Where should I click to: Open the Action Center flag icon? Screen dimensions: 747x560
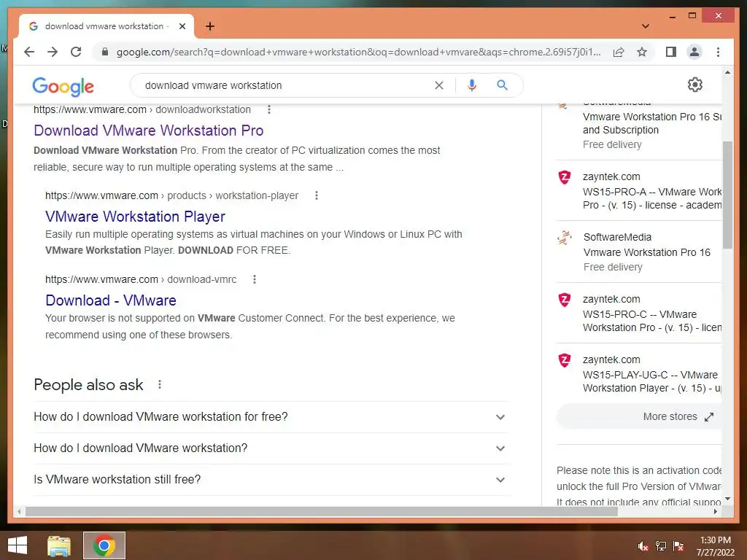(678, 546)
